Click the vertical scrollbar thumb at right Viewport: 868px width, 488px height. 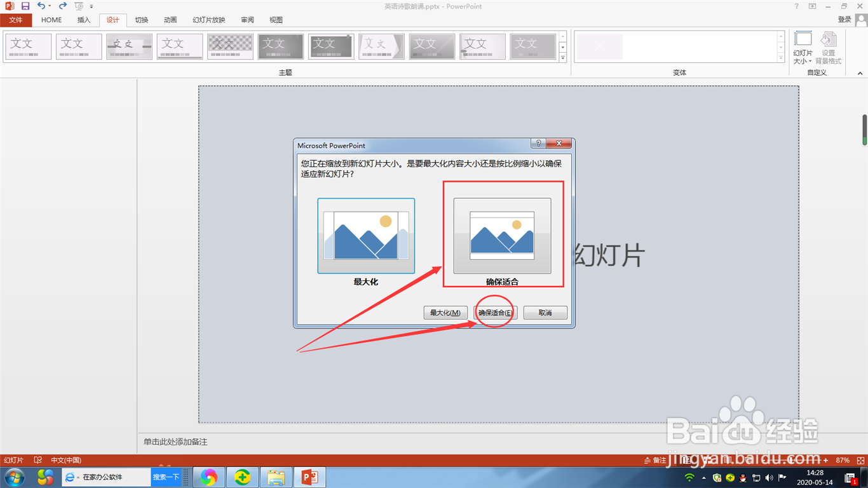pyautogui.click(x=864, y=130)
